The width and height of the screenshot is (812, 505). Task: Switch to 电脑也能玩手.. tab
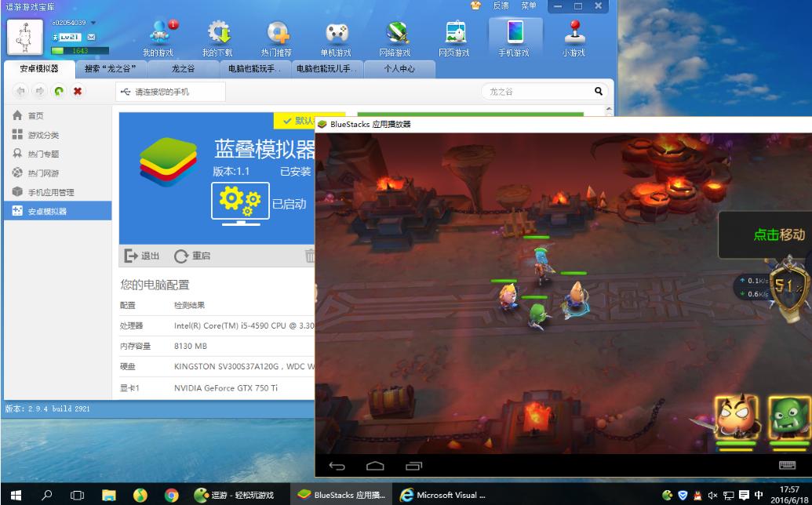pos(255,68)
